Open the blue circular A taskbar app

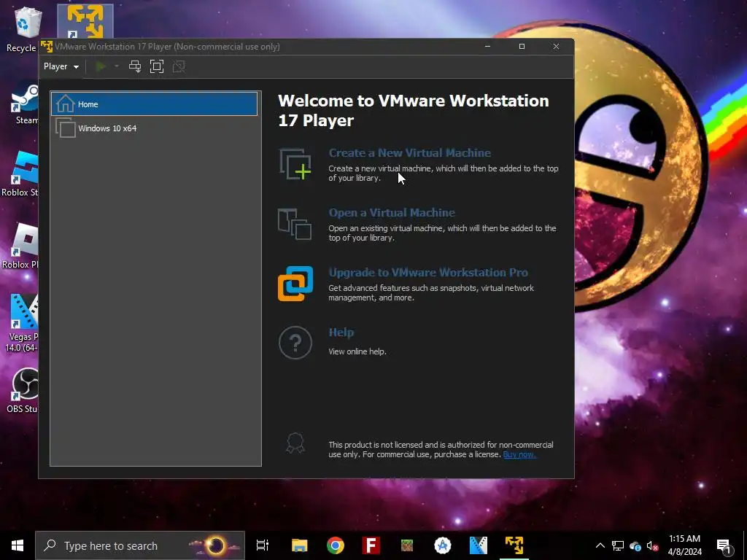point(443,545)
